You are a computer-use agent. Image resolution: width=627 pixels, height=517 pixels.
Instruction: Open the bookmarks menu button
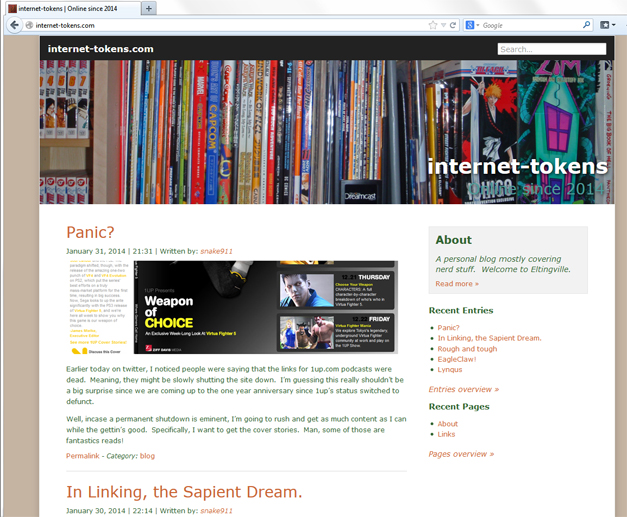pyautogui.click(x=607, y=25)
